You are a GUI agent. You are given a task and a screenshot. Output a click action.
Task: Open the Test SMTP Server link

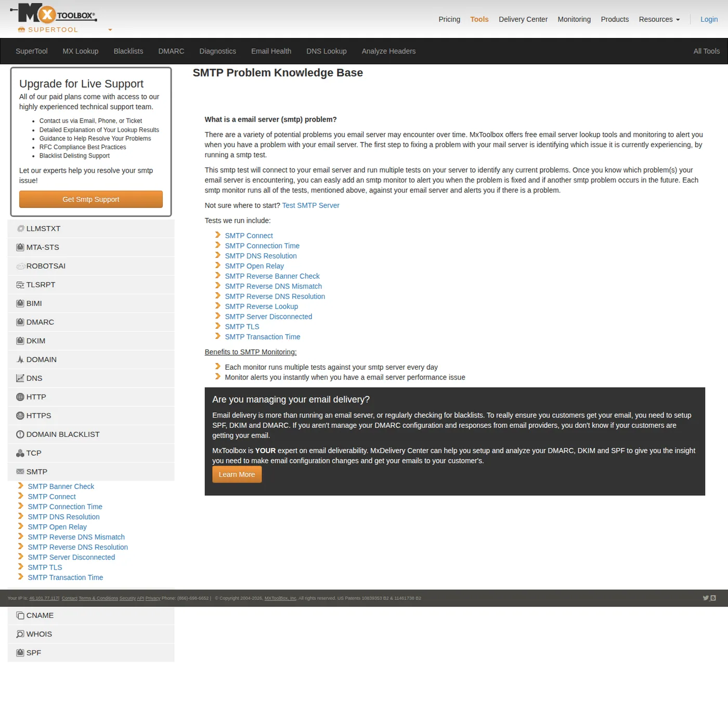click(x=310, y=205)
